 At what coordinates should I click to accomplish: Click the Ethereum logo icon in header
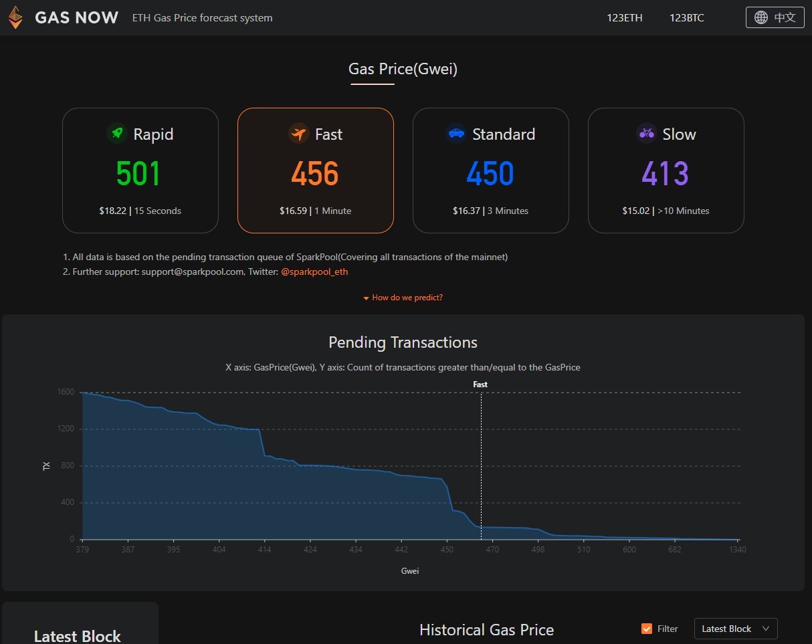coord(15,17)
